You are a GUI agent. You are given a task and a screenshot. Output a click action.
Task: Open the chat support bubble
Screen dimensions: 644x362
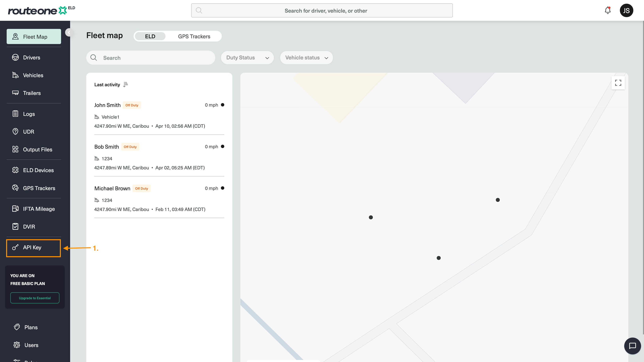[632, 346]
